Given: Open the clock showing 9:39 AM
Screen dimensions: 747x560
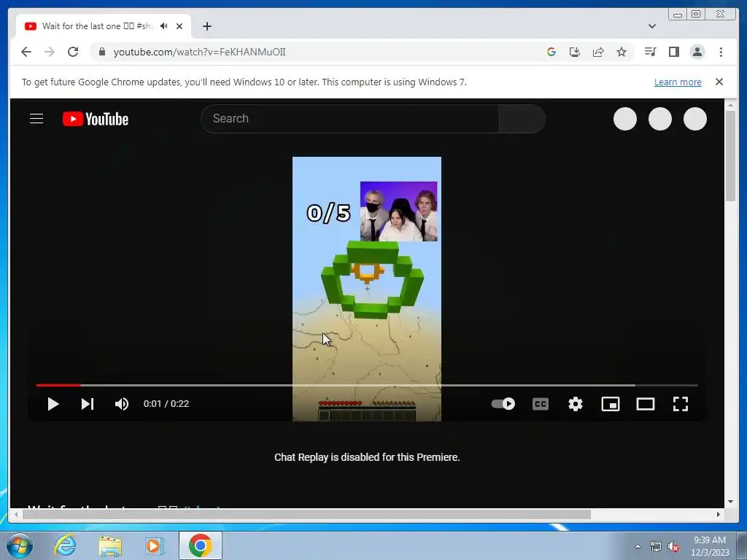Looking at the screenshot, I should (710, 546).
